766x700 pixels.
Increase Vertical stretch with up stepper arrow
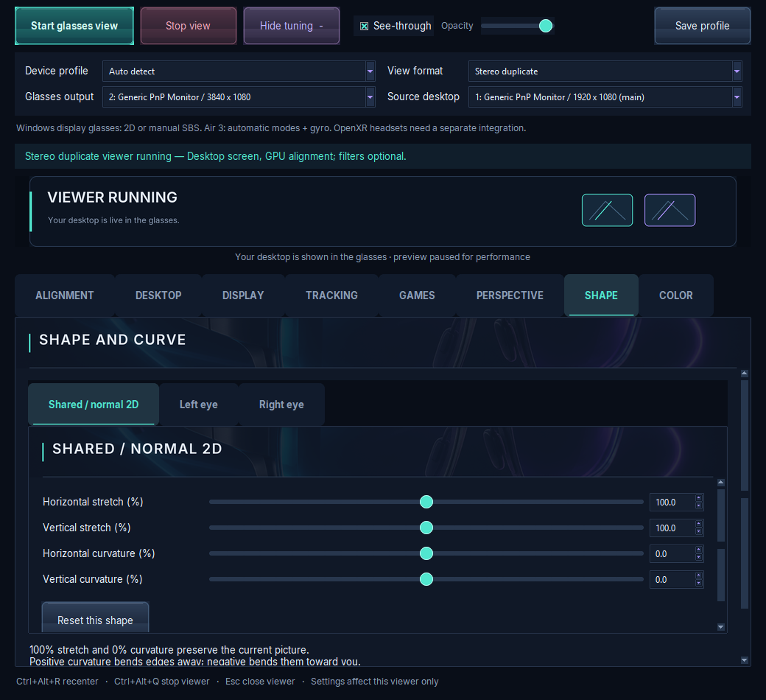pyautogui.click(x=699, y=524)
